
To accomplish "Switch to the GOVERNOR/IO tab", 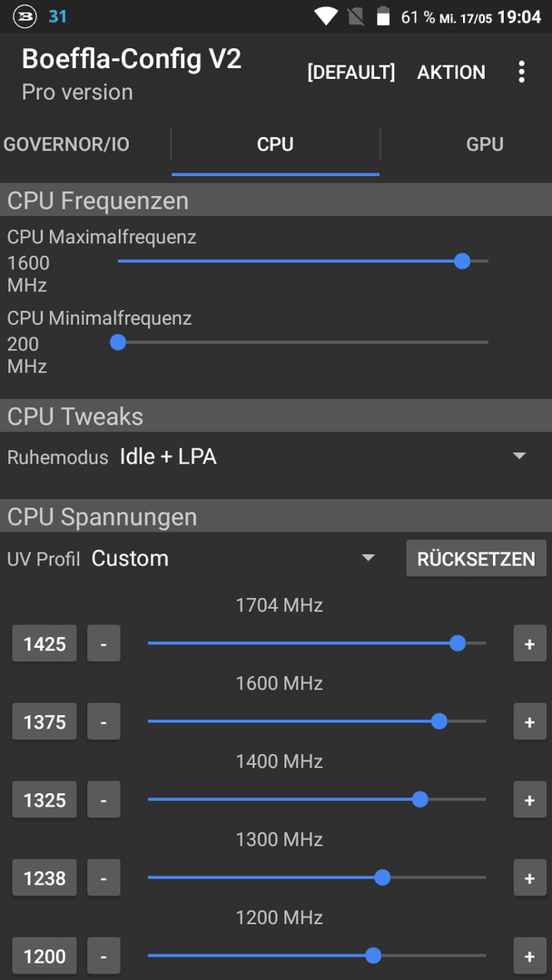I will 66,144.
